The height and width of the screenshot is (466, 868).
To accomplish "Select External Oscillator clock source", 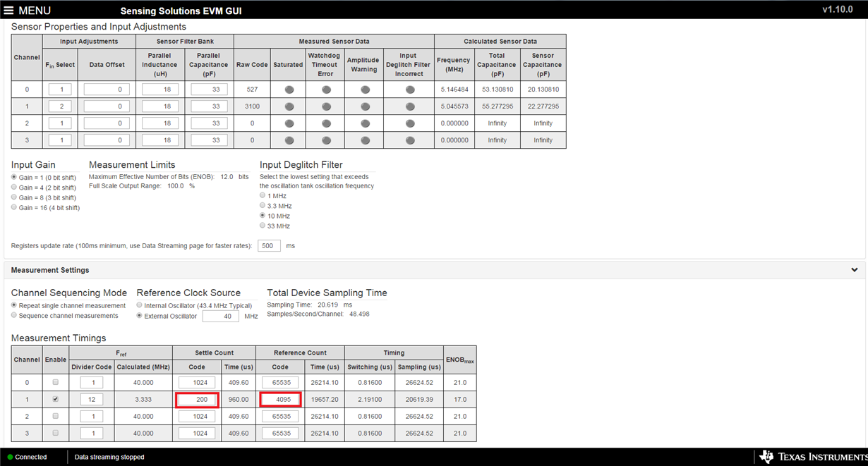I will [140, 316].
